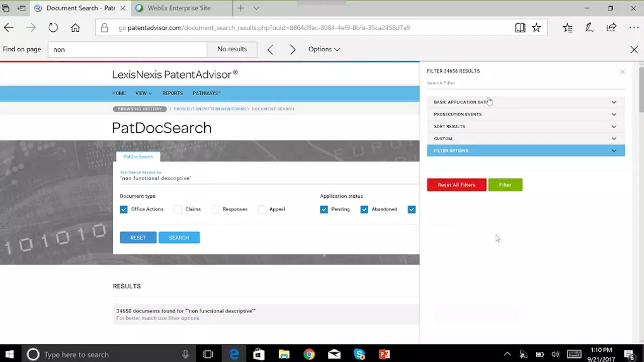Toggle Office Actions checkbox

click(124, 209)
